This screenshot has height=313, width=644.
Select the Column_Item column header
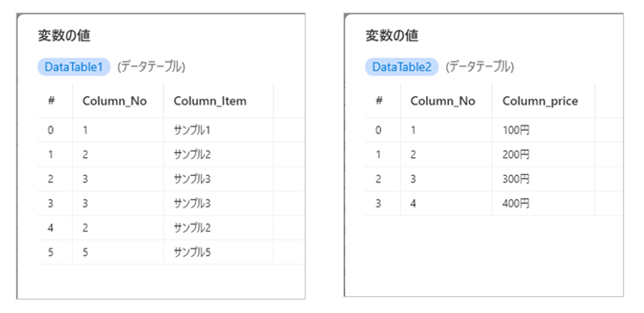(x=210, y=101)
